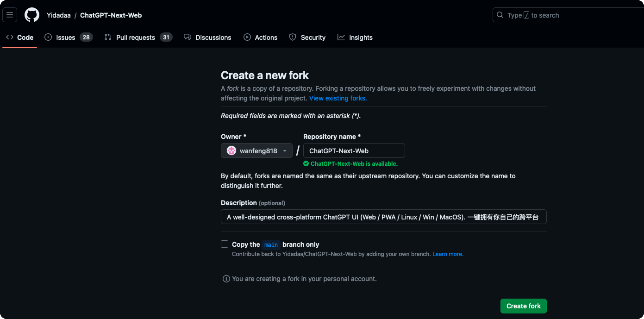Enable Copy the main branch only

[225, 244]
